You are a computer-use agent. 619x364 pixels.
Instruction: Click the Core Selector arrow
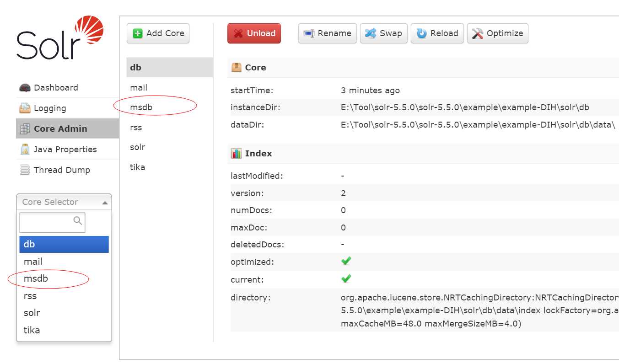click(105, 203)
